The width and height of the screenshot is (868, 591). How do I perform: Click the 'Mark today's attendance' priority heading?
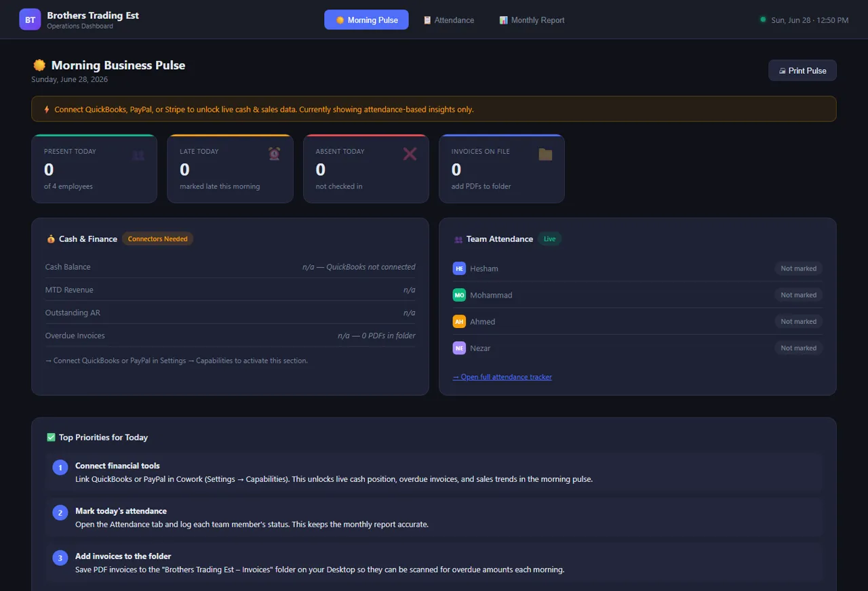(x=121, y=511)
